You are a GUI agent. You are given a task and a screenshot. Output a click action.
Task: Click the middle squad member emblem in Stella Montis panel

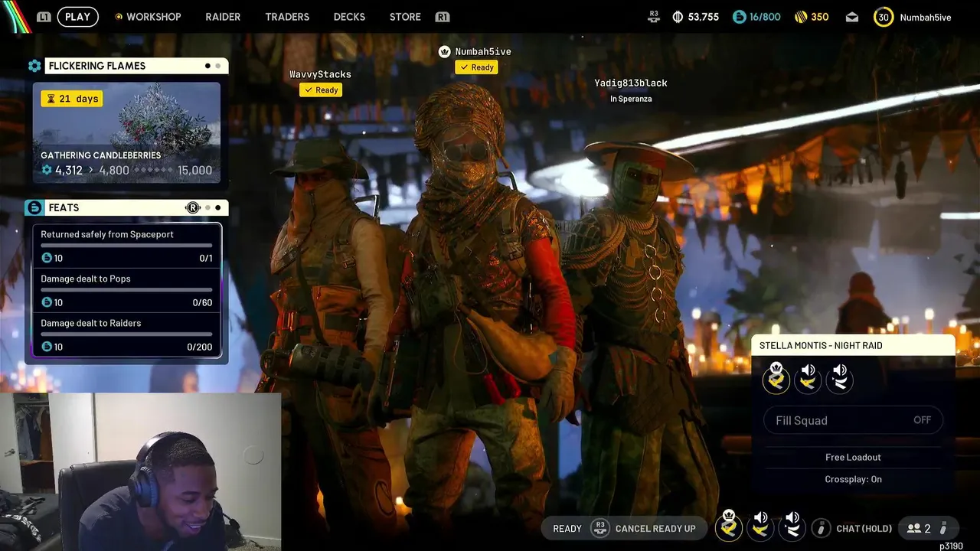[x=808, y=378]
